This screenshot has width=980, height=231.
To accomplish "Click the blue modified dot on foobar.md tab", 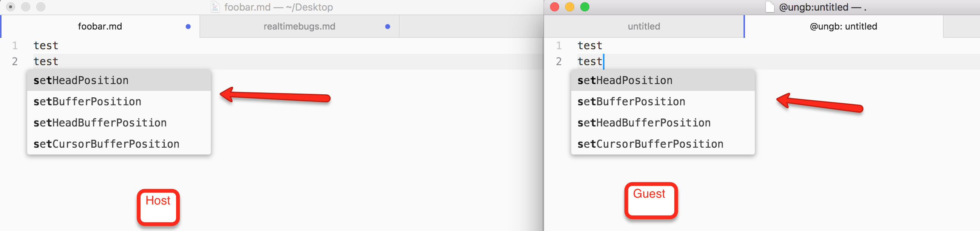I will coord(188,27).
